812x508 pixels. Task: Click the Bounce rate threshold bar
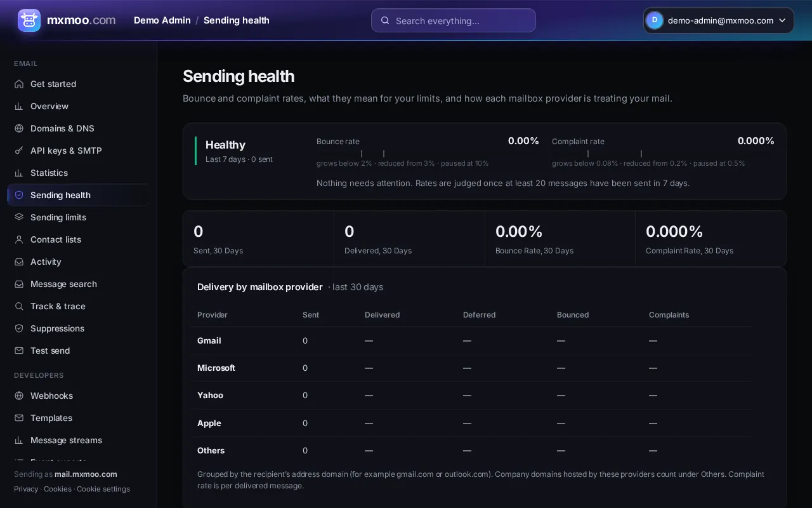click(x=428, y=154)
